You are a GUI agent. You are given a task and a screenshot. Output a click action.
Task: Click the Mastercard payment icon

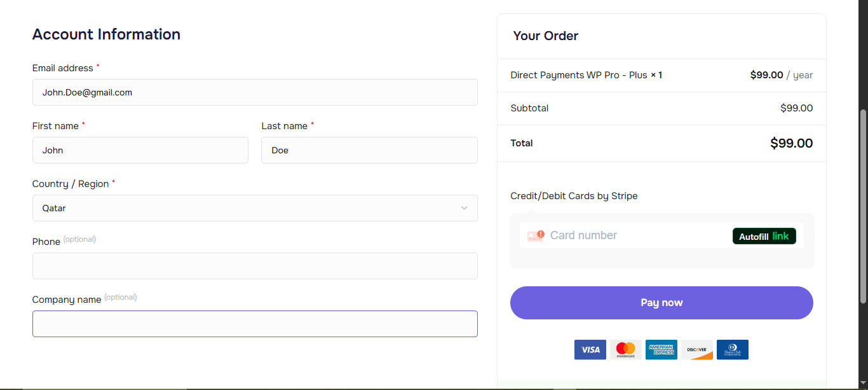[x=625, y=349]
